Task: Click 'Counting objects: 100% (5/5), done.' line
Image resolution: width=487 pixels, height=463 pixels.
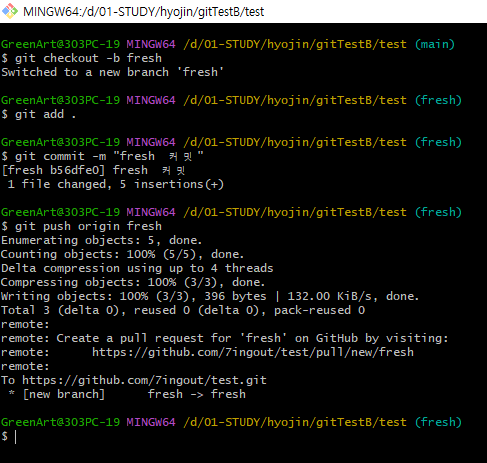Action: tap(122, 254)
